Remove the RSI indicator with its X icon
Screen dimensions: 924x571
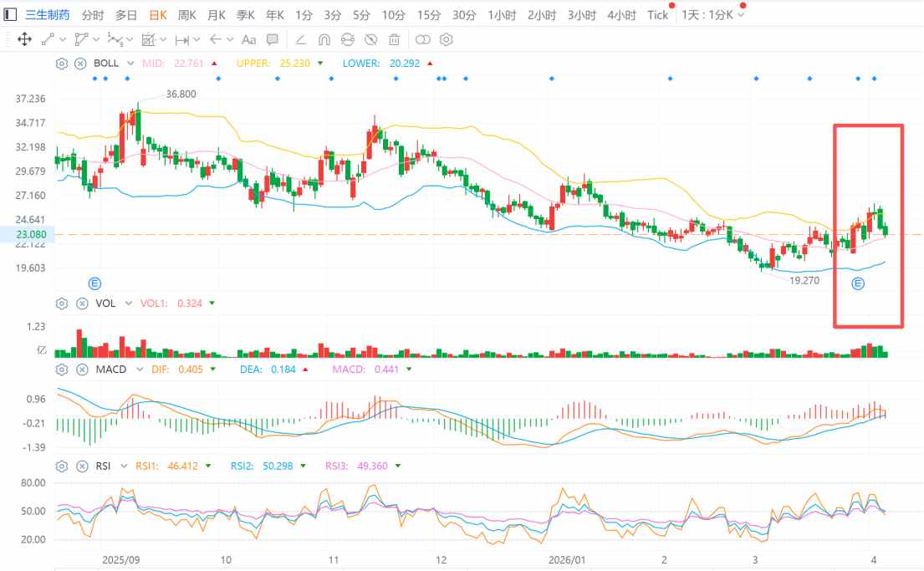83,466
